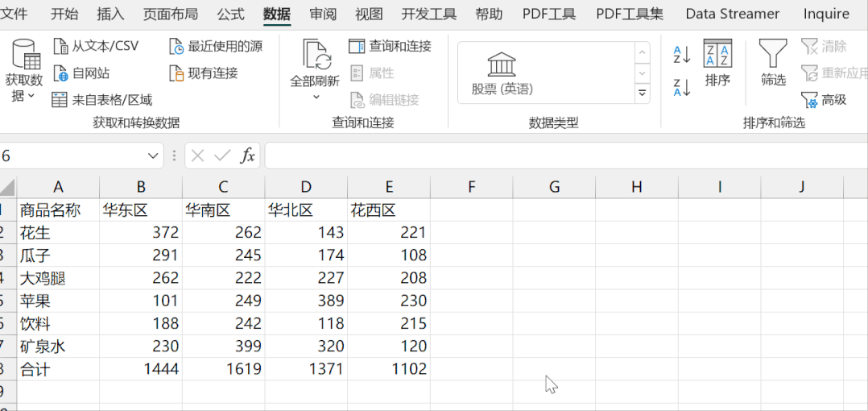Open the 获取数据 (Get Data) menu
The width and height of the screenshot is (868, 411).
(24, 71)
